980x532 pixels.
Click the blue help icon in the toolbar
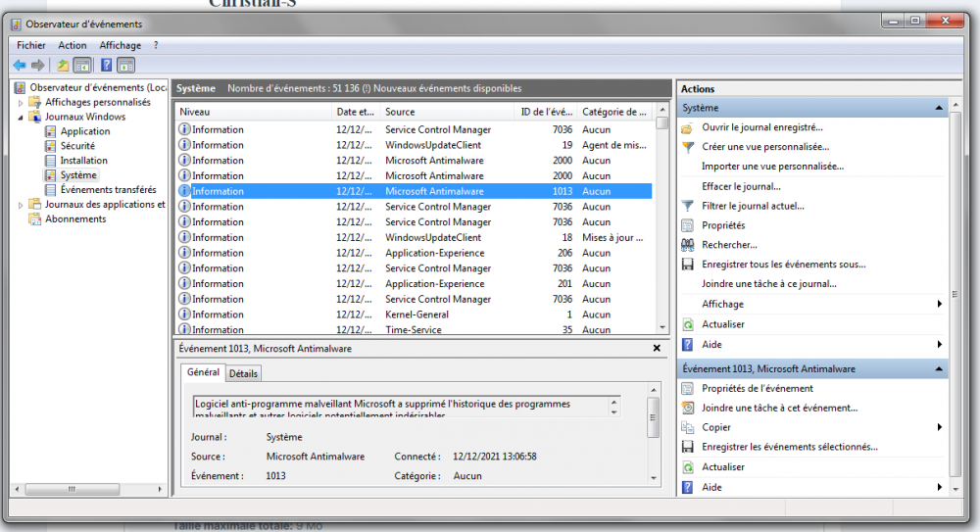pyautogui.click(x=106, y=66)
